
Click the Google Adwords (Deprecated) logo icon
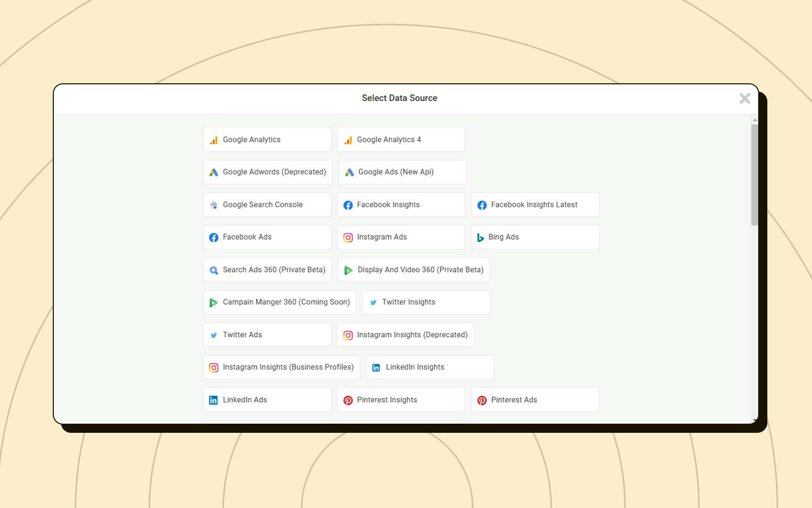(x=214, y=173)
